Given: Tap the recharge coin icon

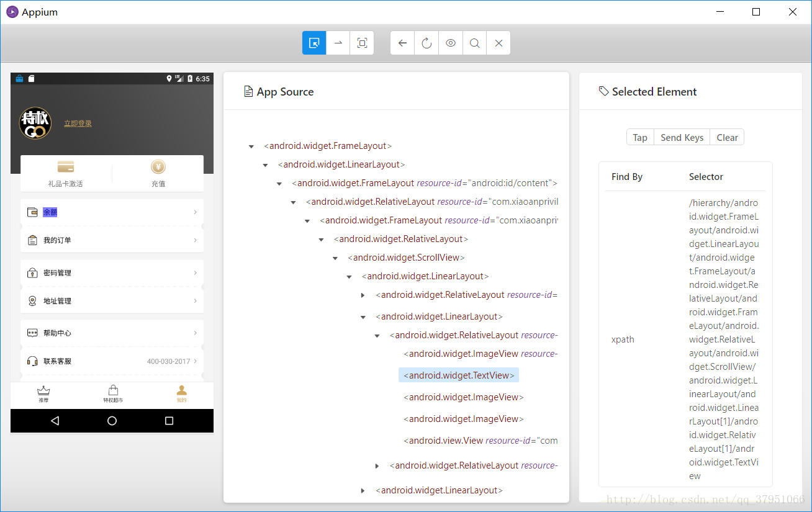Looking at the screenshot, I should click(158, 167).
